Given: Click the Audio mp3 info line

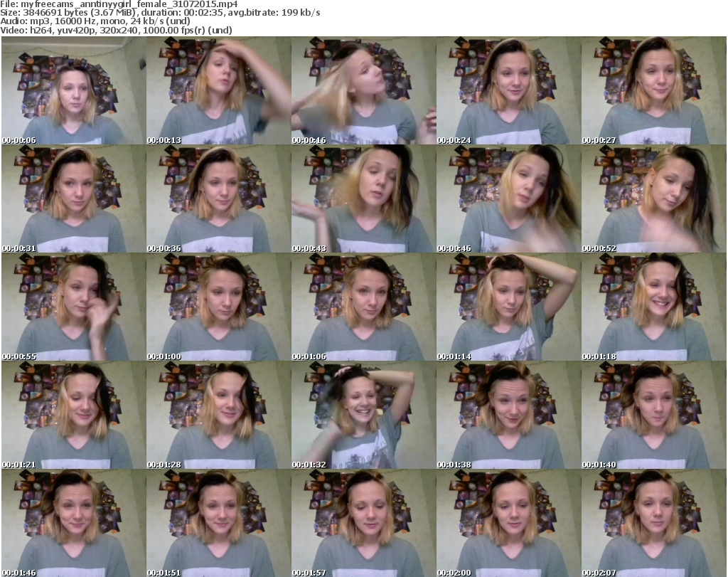Looking at the screenshot, I should coord(95,21).
